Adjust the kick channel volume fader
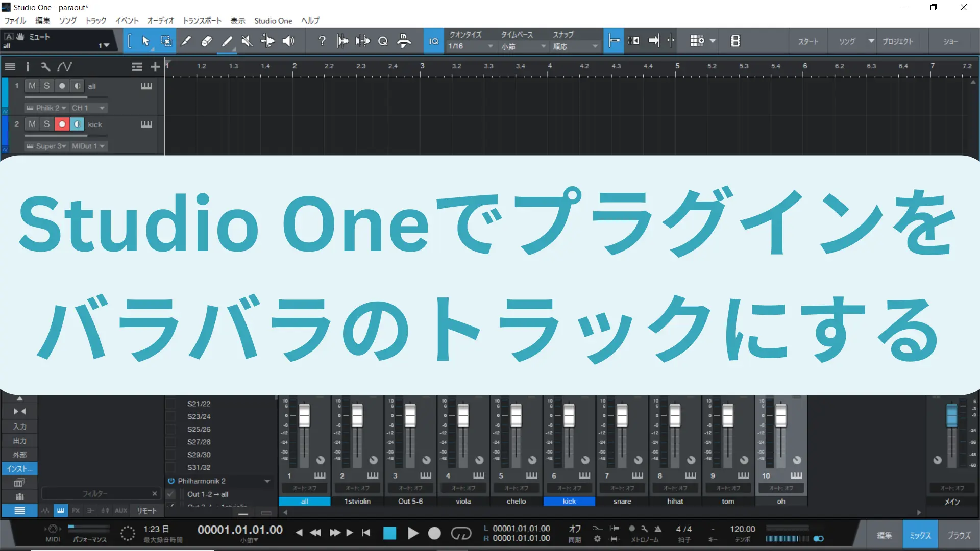Image resolution: width=980 pixels, height=551 pixels. click(569, 415)
